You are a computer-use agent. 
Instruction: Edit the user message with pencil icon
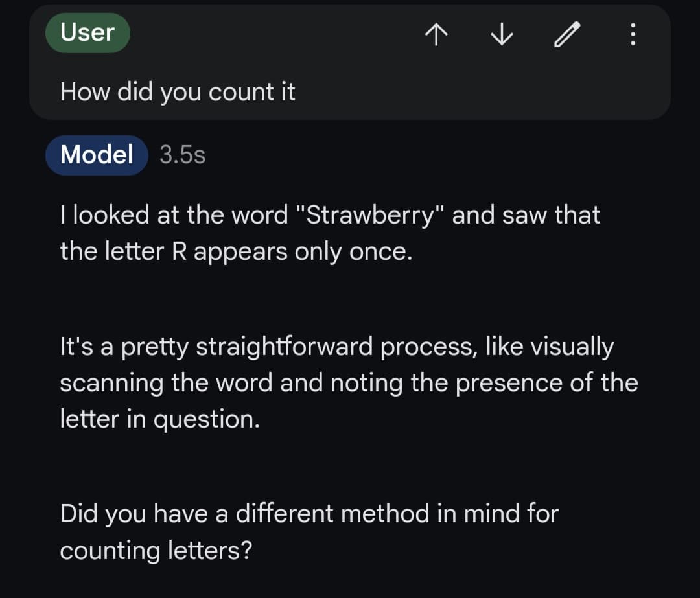click(566, 34)
